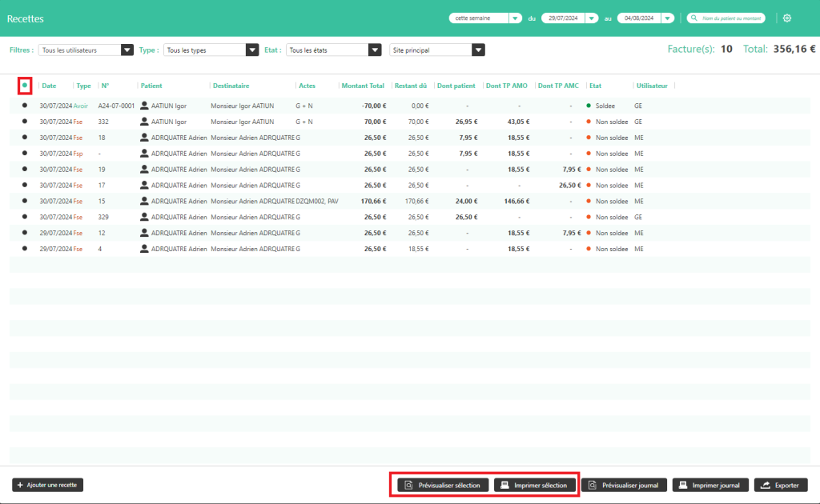Expand the Tous les utilisateurs filter

coord(127,50)
